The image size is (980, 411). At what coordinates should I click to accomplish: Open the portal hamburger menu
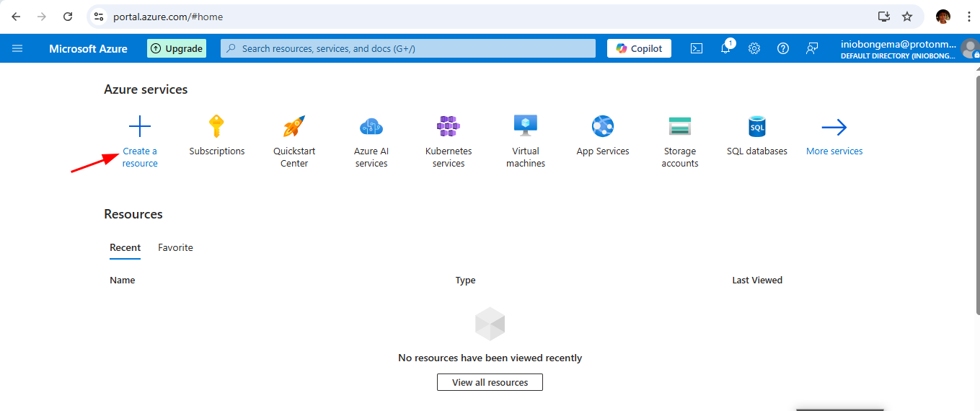17,48
